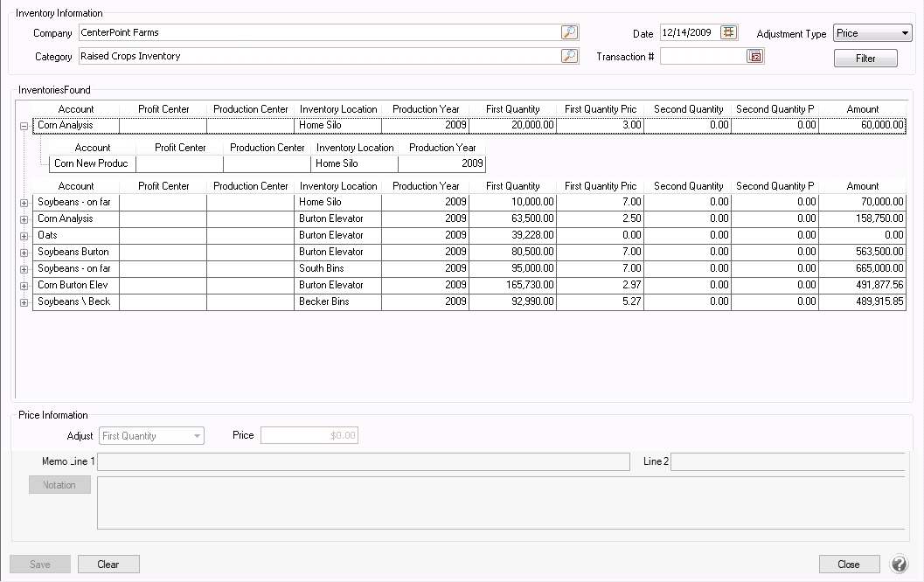
Task: Click the first quantity 165,730.00 cell
Action: coord(512,285)
